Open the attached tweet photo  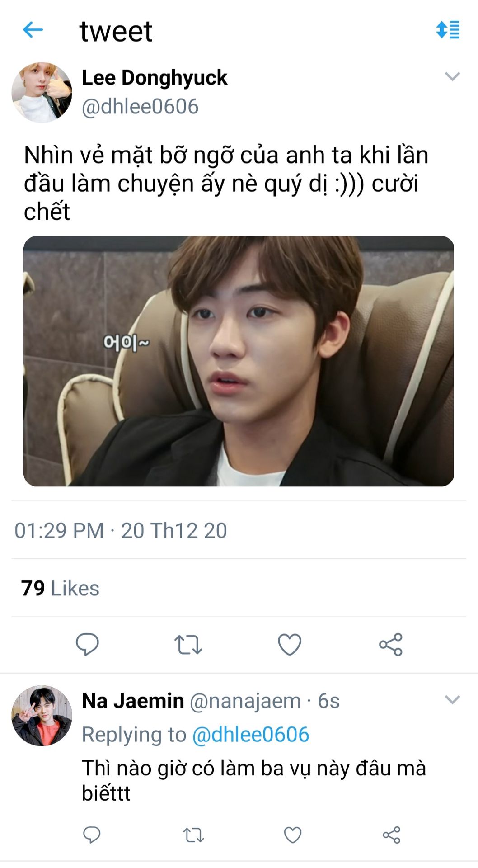pyautogui.click(x=239, y=361)
